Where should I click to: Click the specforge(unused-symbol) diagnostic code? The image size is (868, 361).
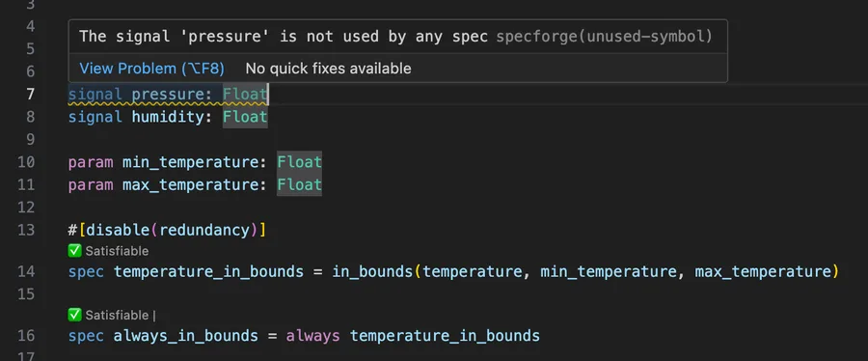pos(604,37)
